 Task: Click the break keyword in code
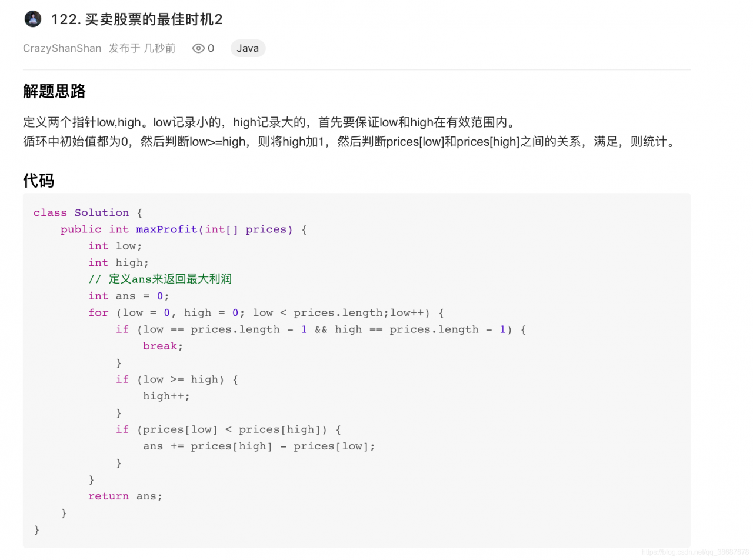(x=160, y=346)
